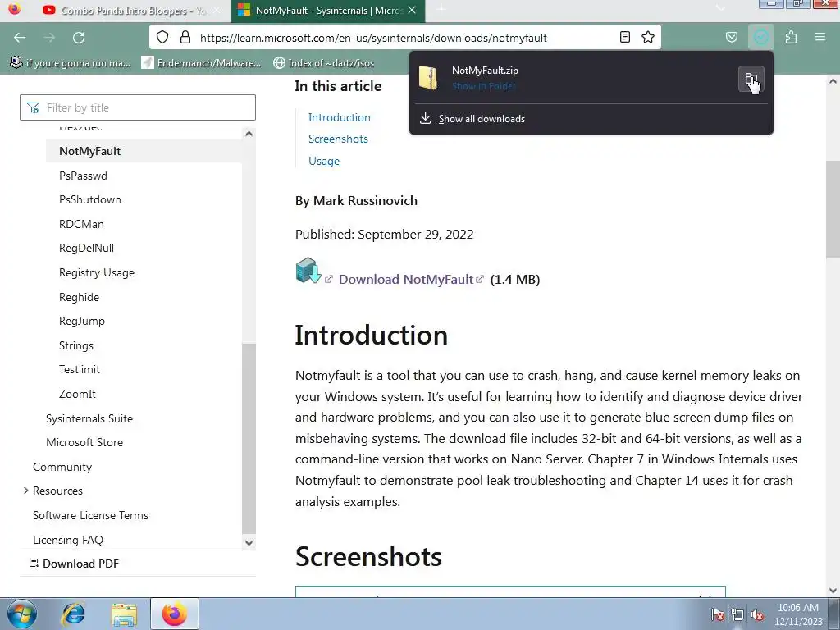Open Windows Explorer from taskbar
The width and height of the screenshot is (840, 630).
click(x=125, y=614)
